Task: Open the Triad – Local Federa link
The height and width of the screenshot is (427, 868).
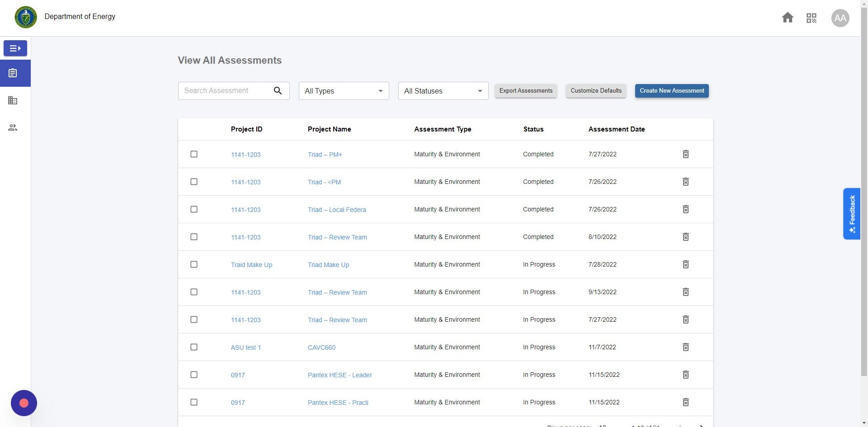Action: coord(337,210)
